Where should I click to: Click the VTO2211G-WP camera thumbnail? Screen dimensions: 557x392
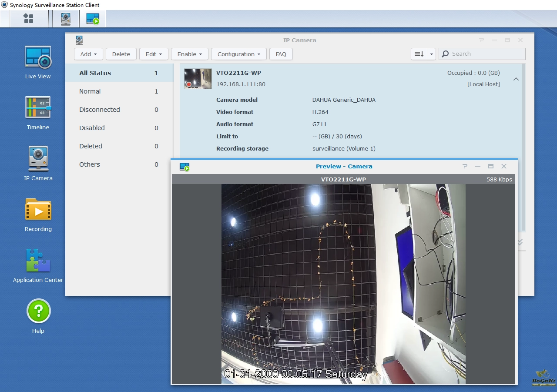coord(198,79)
